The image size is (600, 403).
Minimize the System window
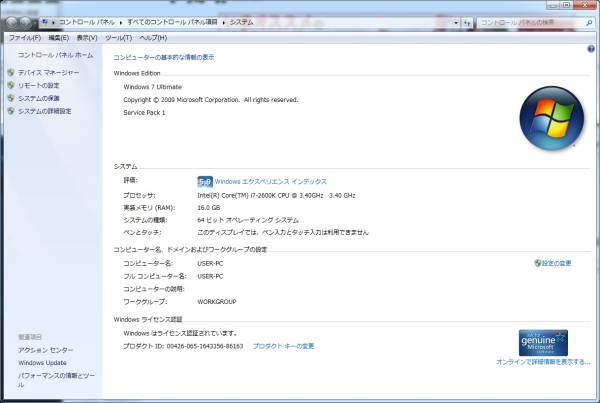[x=553, y=5]
